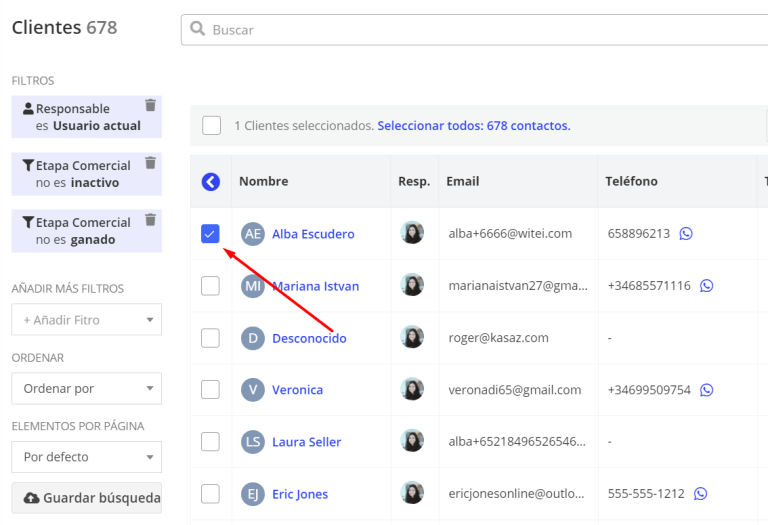
Task: Click the EJ avatar for Eric Jones
Action: tap(253, 494)
